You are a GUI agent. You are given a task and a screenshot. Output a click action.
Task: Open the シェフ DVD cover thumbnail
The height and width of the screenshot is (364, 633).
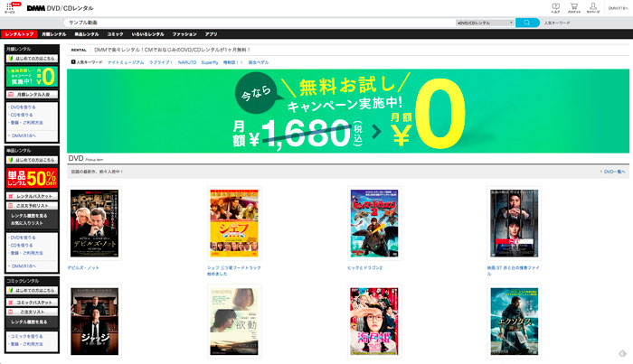(x=234, y=223)
